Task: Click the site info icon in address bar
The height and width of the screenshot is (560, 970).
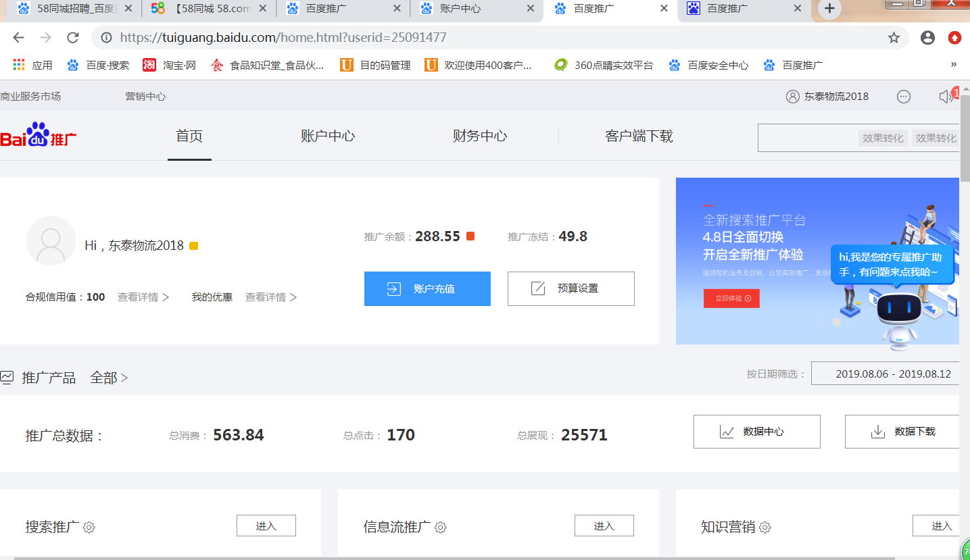Action: [x=106, y=38]
